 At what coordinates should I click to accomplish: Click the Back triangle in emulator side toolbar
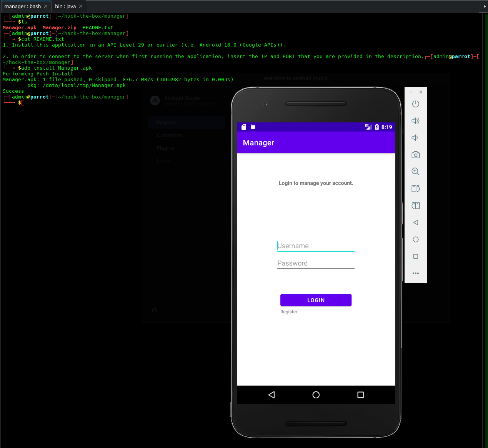(415, 222)
